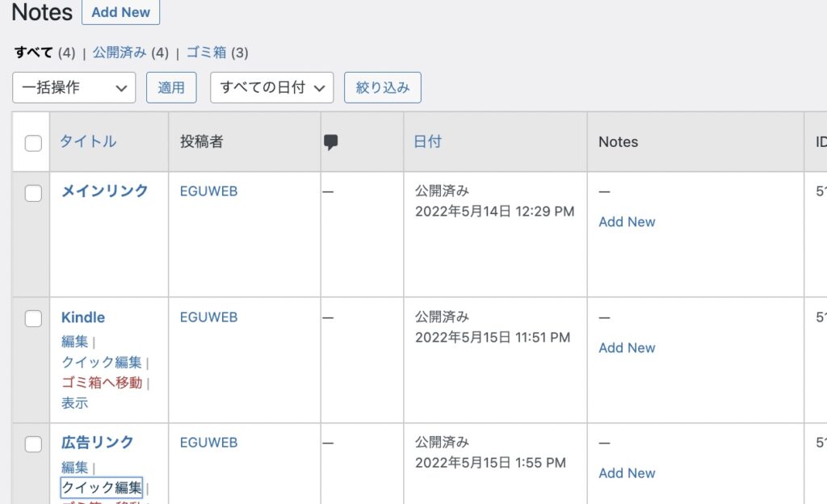The width and height of the screenshot is (827, 504).
Task: Open the メインリンク note title
Action: point(105,191)
